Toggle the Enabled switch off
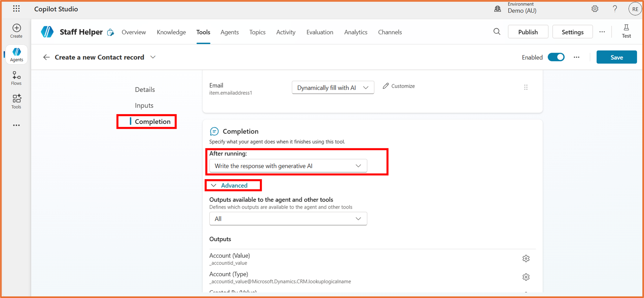The image size is (644, 298). tap(556, 57)
